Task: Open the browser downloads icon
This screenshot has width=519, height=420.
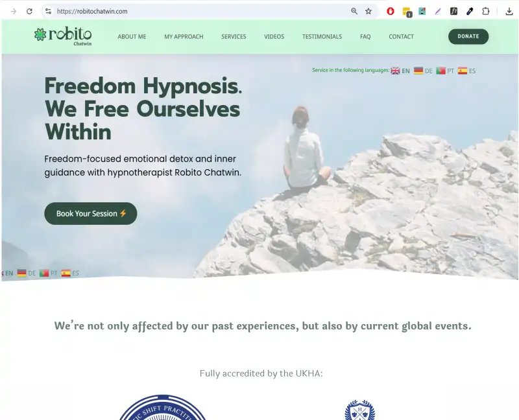Action: coord(509,11)
